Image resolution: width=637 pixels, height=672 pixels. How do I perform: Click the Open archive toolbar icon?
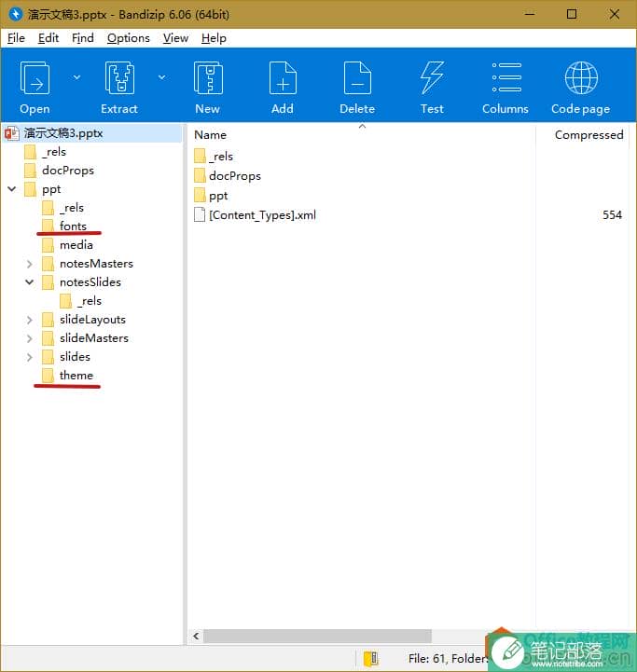point(35,77)
